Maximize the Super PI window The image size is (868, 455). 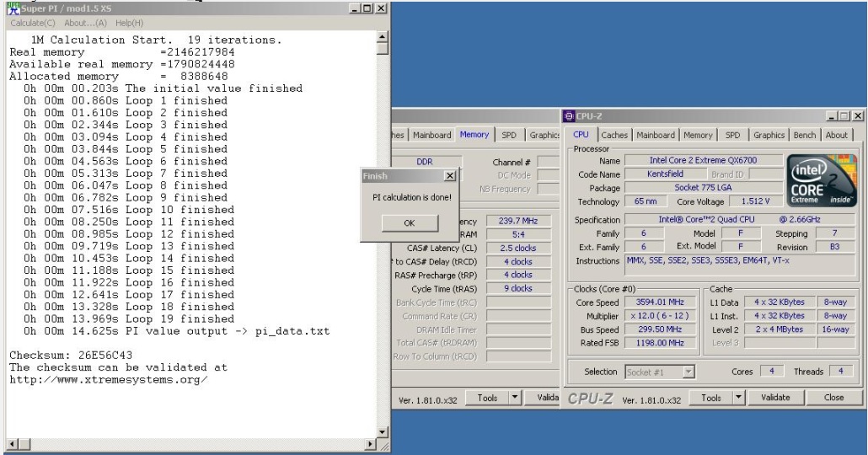[x=367, y=8]
